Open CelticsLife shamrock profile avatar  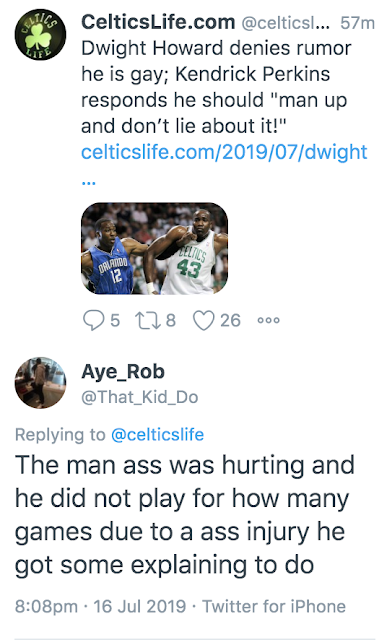pos(40,35)
